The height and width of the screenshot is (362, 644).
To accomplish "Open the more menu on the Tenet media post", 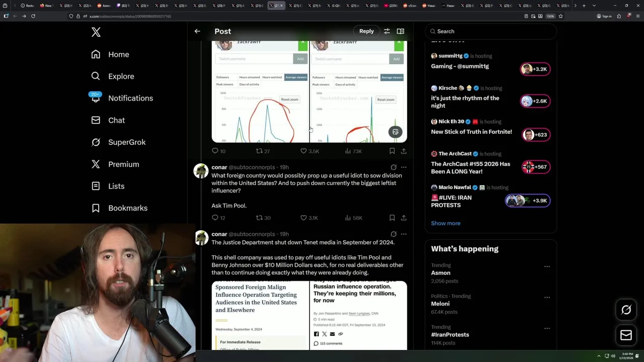I will [x=404, y=234].
